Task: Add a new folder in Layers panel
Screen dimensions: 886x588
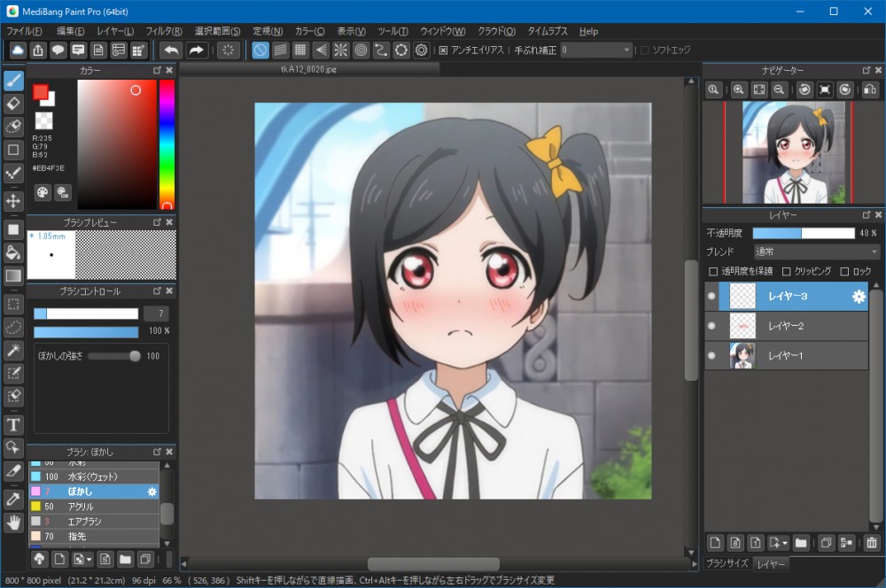Action: click(x=801, y=543)
